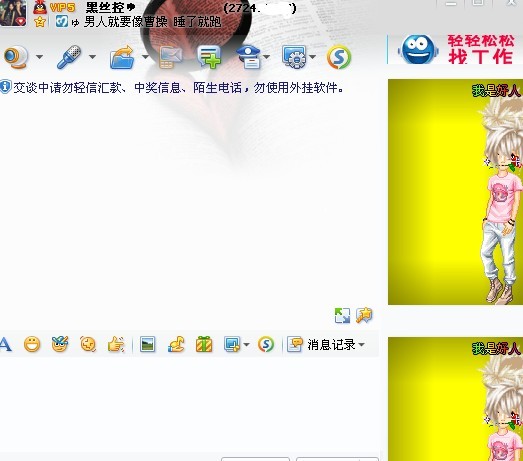
Task: Open the contact's profile avatar picture
Action: click(13, 13)
